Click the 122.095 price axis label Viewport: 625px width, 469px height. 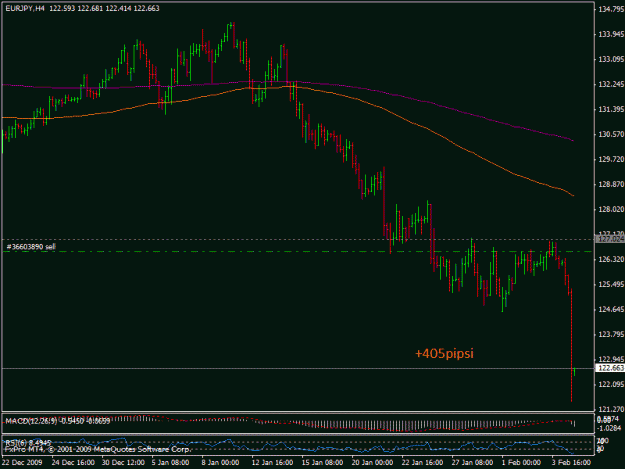pyautogui.click(x=611, y=384)
